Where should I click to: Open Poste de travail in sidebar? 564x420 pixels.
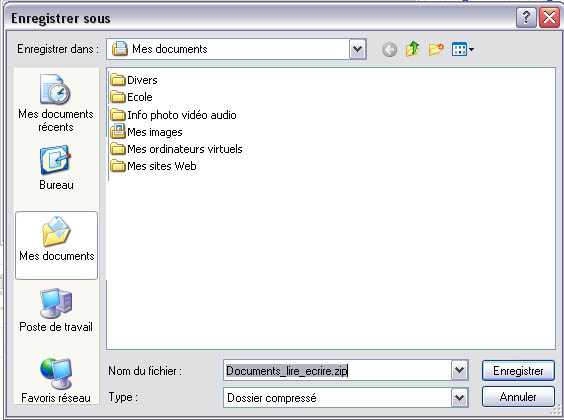tap(56, 310)
